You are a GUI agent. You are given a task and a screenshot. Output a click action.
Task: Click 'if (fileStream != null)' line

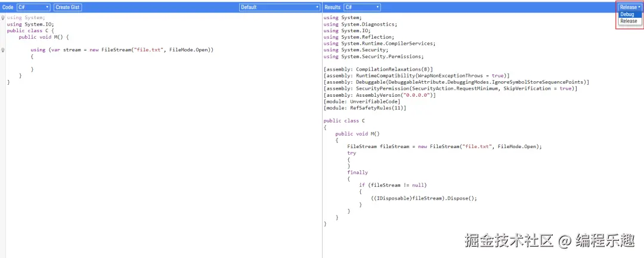[x=392, y=185]
